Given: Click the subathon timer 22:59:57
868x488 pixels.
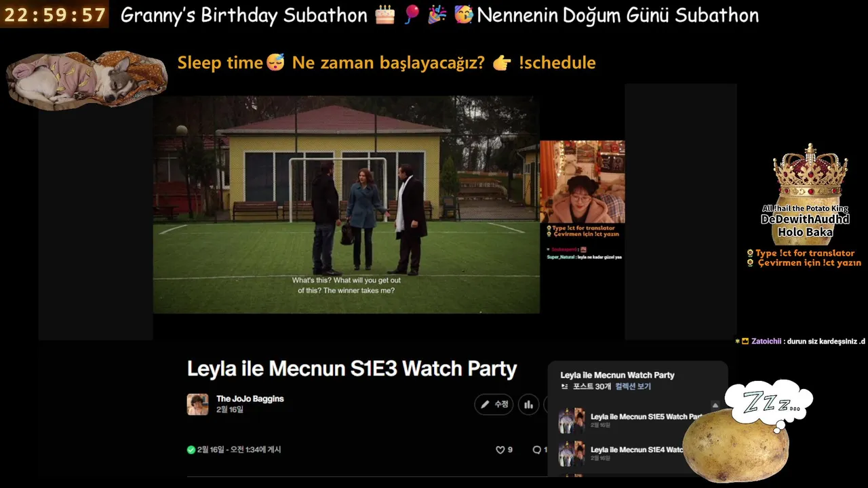Looking at the screenshot, I should click(x=55, y=15).
